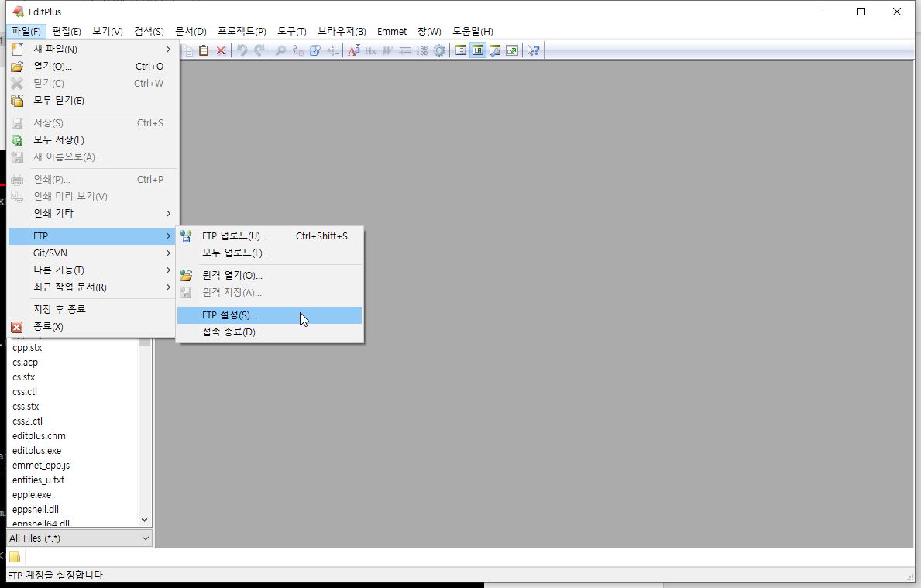921x588 pixels.
Task: Select editplus.exe in the file list
Action: pyautogui.click(x=36, y=451)
